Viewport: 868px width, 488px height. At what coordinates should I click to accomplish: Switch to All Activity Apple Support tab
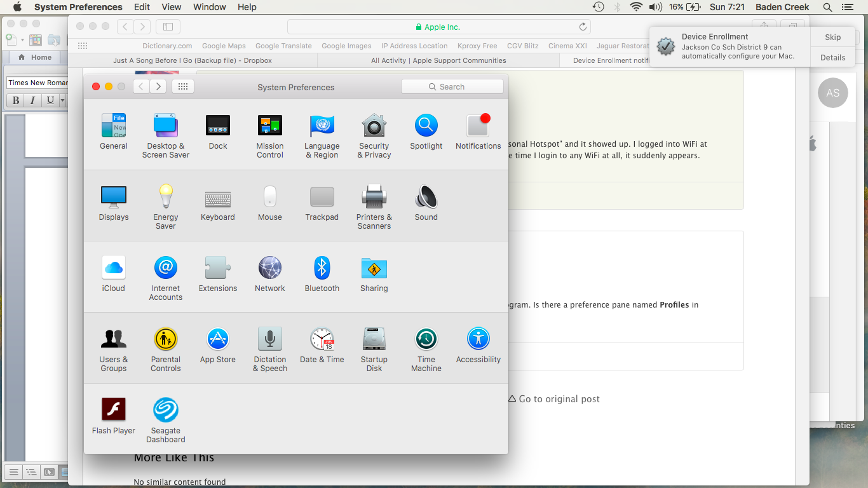[438, 60]
